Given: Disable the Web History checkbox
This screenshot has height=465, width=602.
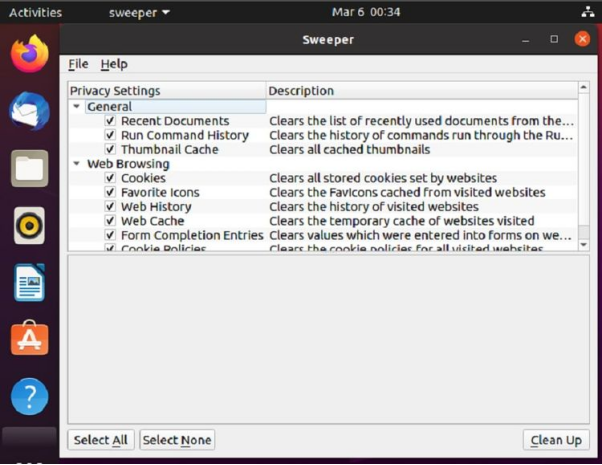Looking at the screenshot, I should tap(111, 207).
